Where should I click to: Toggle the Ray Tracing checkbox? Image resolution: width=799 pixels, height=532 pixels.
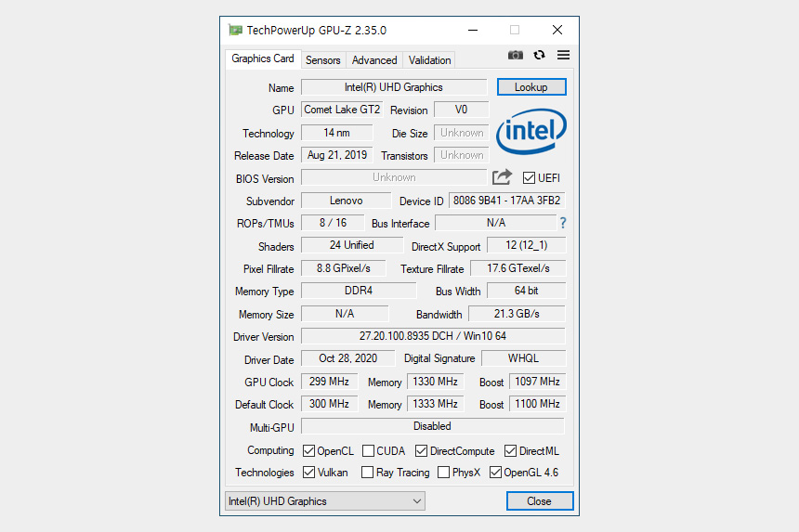[x=367, y=473]
